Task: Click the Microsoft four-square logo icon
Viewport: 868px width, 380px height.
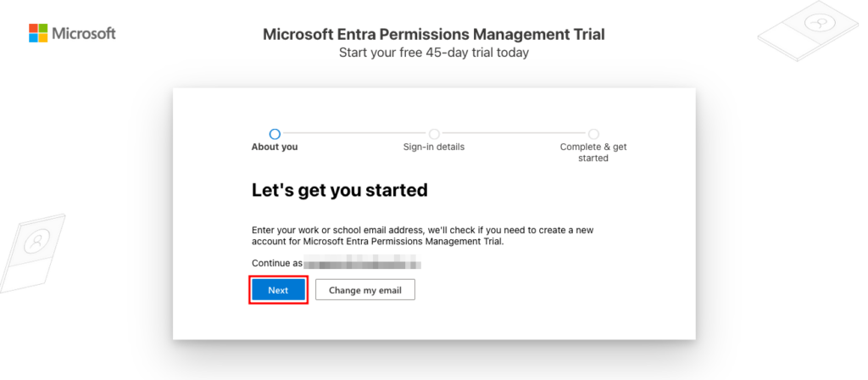Action: tap(38, 33)
